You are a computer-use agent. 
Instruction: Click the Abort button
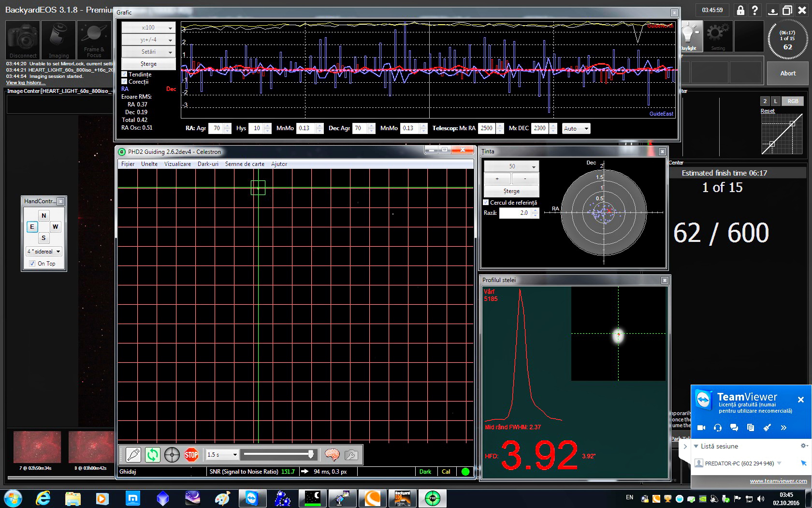point(787,74)
